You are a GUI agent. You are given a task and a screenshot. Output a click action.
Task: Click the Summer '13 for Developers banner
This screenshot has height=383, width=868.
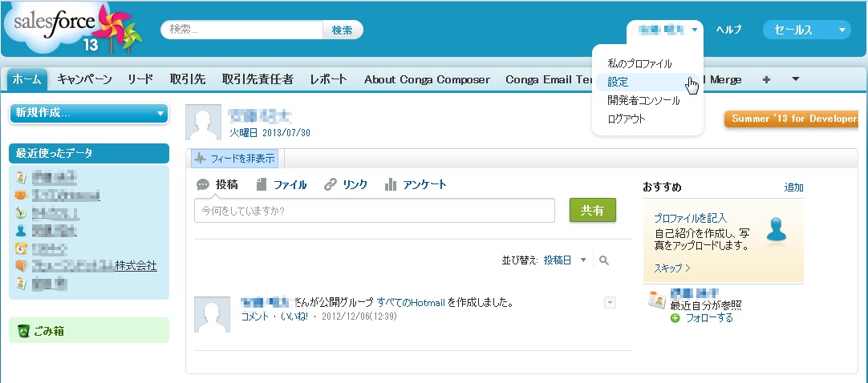(792, 119)
